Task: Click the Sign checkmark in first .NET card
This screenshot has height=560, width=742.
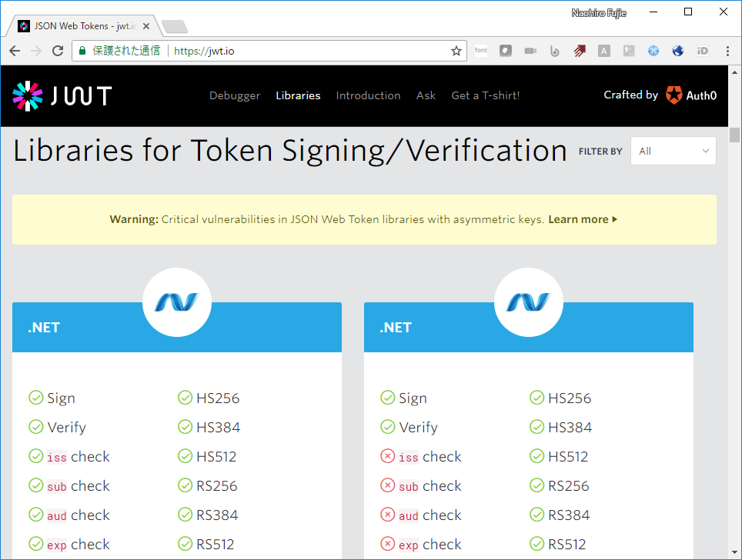Action: click(36, 398)
